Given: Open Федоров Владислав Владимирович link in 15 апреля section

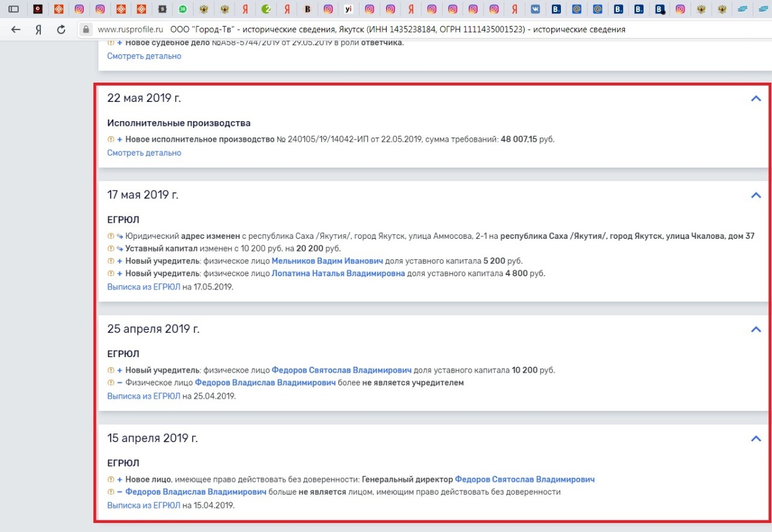Looking at the screenshot, I should pos(196,492).
